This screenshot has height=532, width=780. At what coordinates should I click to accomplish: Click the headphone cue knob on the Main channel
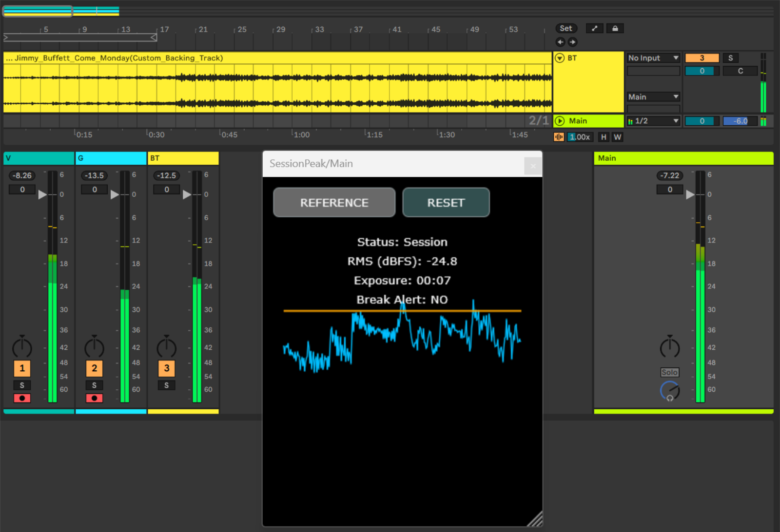pyautogui.click(x=670, y=390)
